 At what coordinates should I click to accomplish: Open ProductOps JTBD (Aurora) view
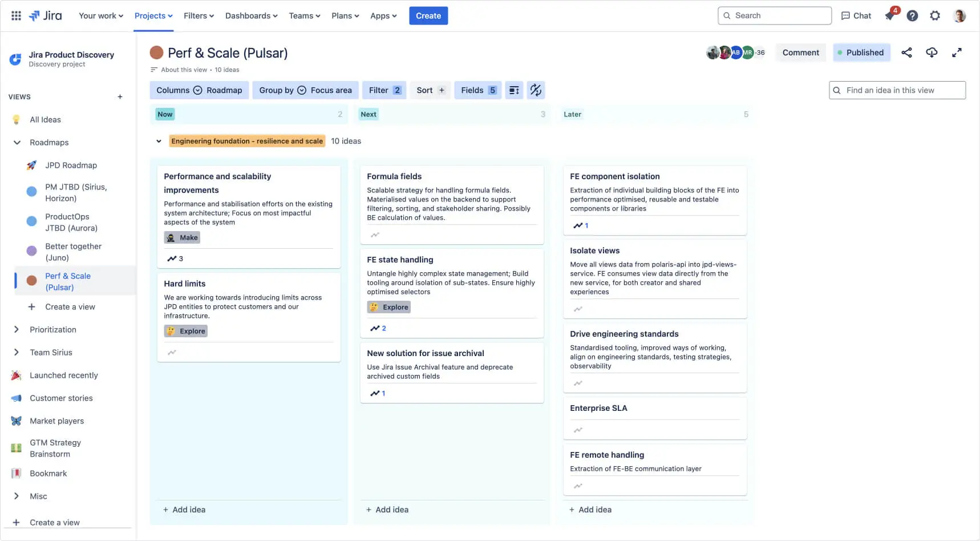coord(71,223)
